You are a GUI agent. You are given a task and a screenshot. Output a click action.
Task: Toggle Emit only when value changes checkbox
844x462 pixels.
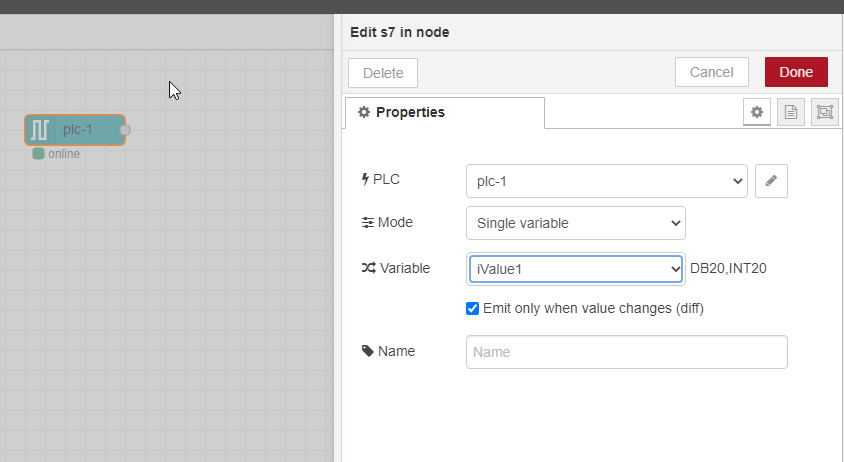pos(472,309)
